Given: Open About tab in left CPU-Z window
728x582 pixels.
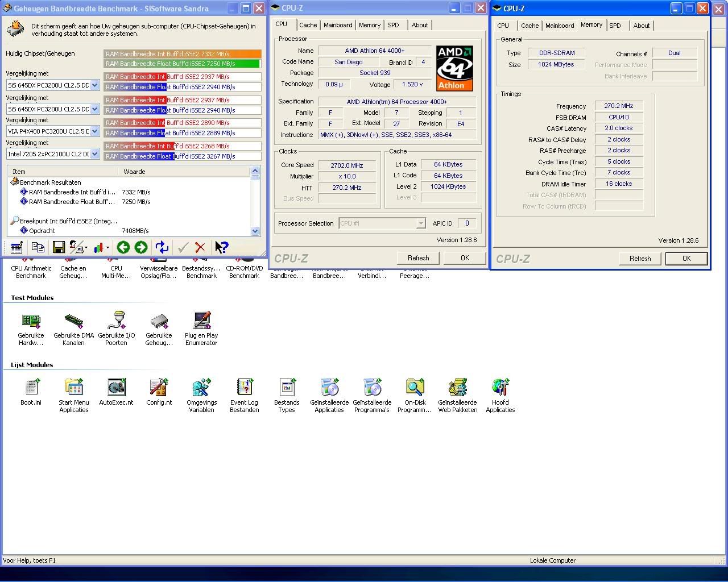Looking at the screenshot, I should click(x=420, y=25).
